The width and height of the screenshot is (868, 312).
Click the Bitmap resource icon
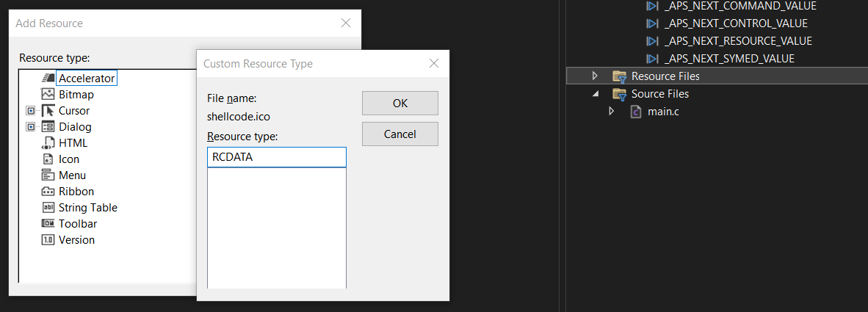48,94
